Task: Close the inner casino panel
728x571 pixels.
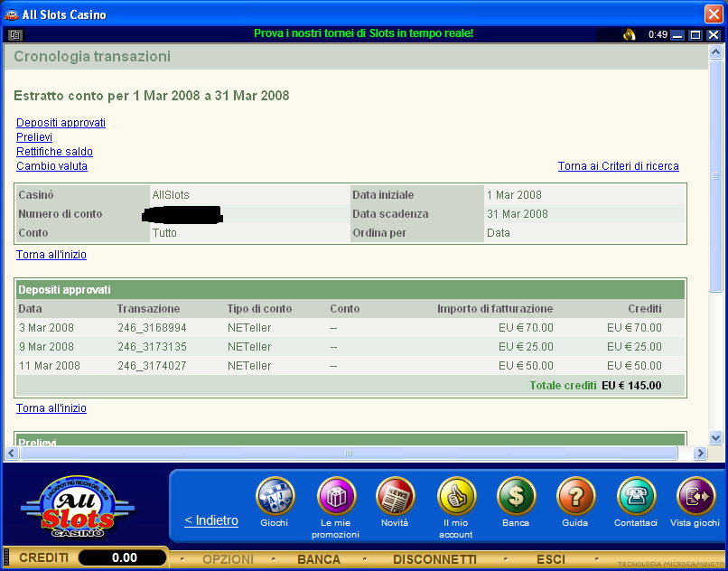Action: tap(714, 35)
